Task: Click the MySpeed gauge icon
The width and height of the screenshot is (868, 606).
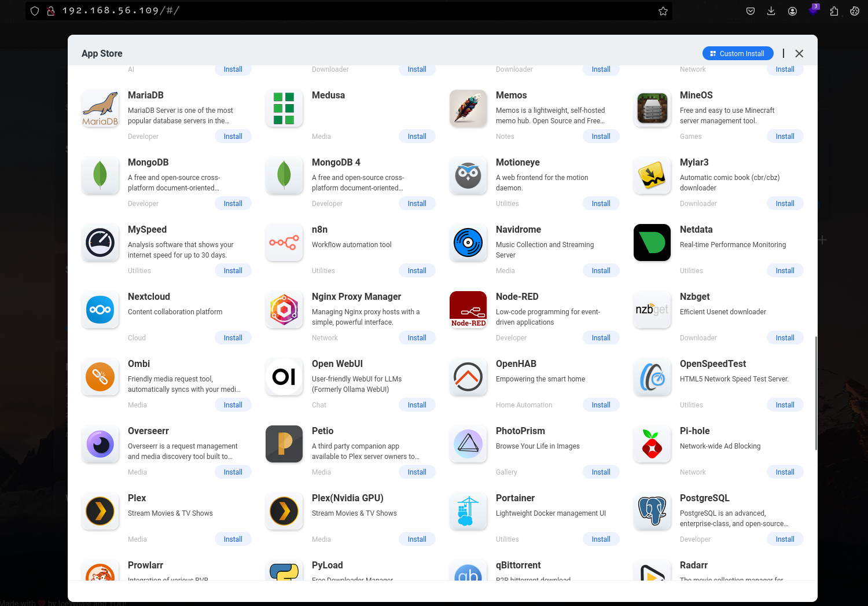Action: coord(100,243)
